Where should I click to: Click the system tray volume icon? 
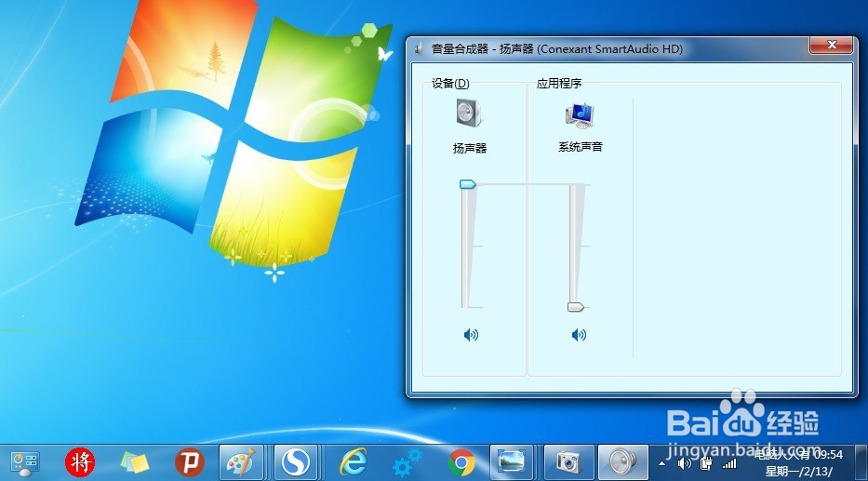click(684, 463)
